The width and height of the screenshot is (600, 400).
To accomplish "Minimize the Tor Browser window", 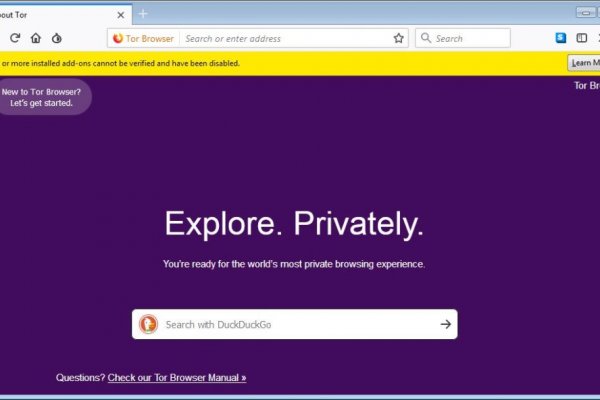I will coord(585,13).
